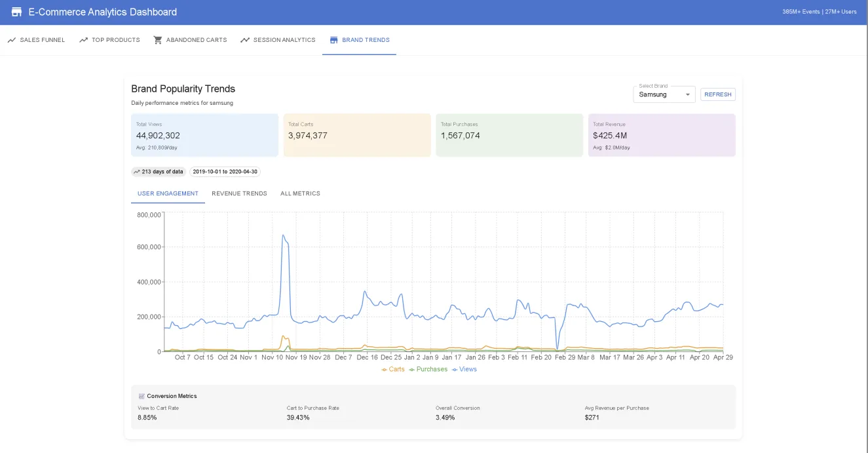Click the Total Carts card
Screen dimensions: 868x453
[357, 135]
